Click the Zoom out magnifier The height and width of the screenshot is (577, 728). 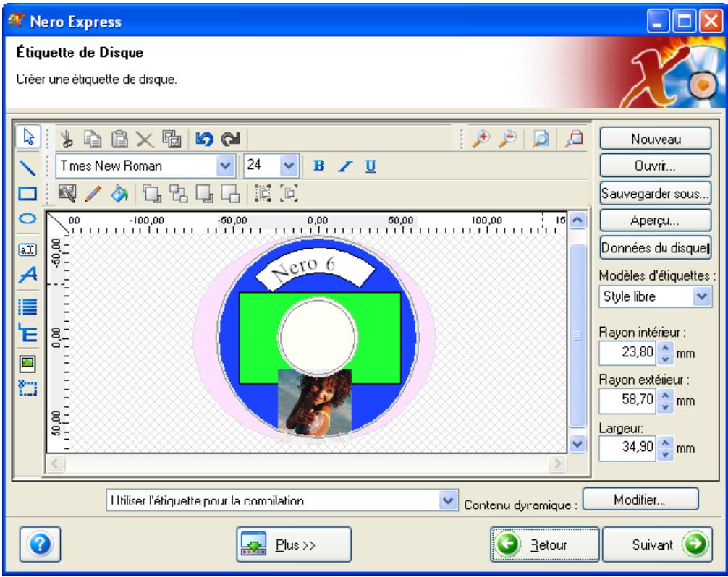(508, 138)
